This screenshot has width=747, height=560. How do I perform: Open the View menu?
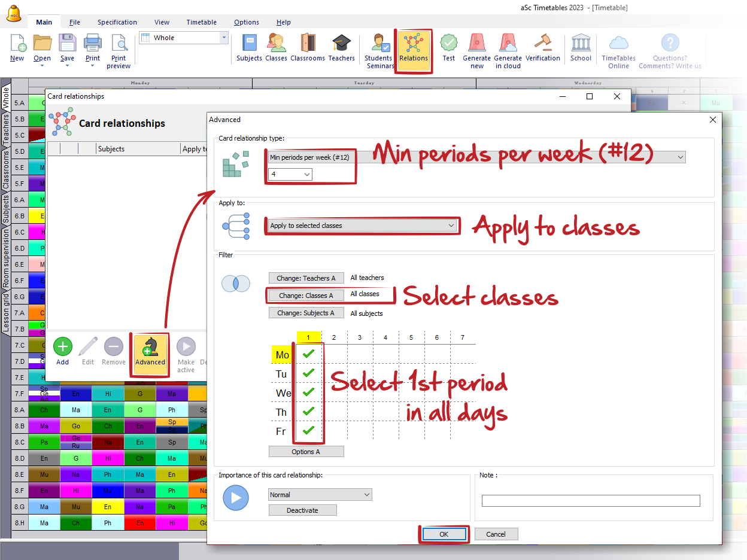coord(162,22)
